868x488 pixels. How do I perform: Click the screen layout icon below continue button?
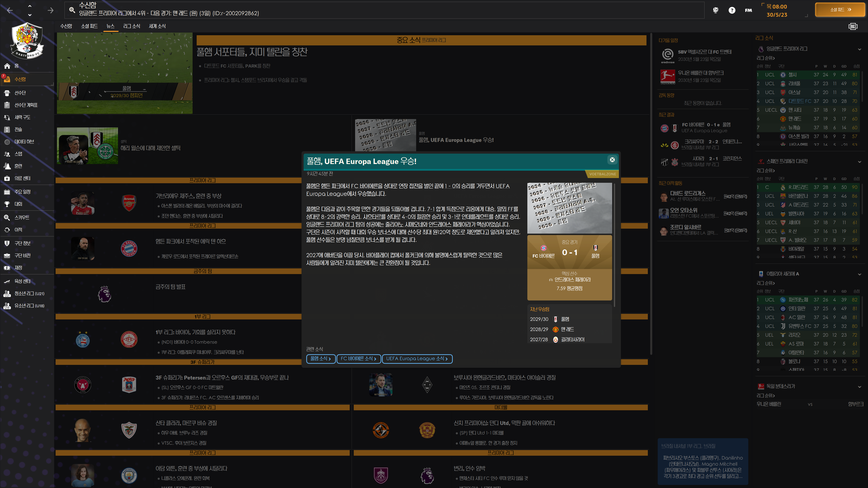[853, 26]
